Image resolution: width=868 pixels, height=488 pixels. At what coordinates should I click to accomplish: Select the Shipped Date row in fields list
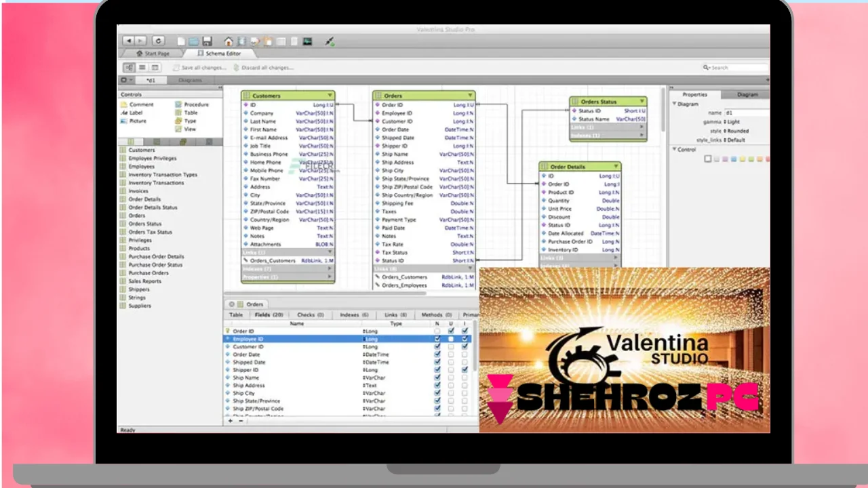(x=347, y=363)
